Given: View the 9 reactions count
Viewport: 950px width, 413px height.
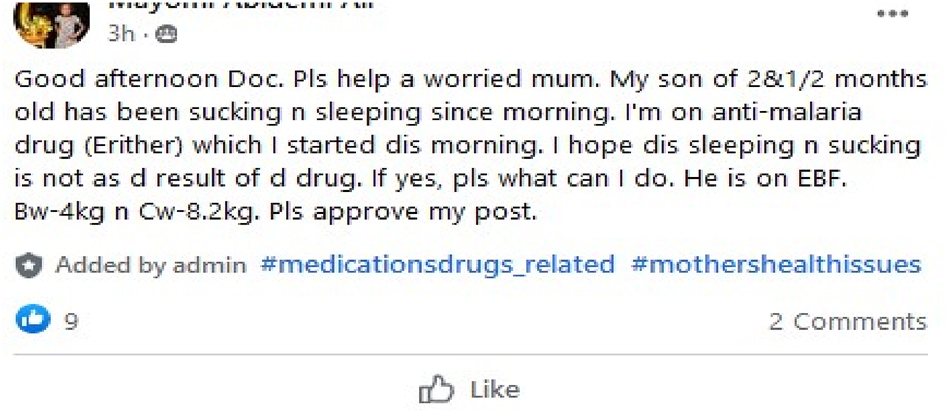Looking at the screenshot, I should [71, 322].
